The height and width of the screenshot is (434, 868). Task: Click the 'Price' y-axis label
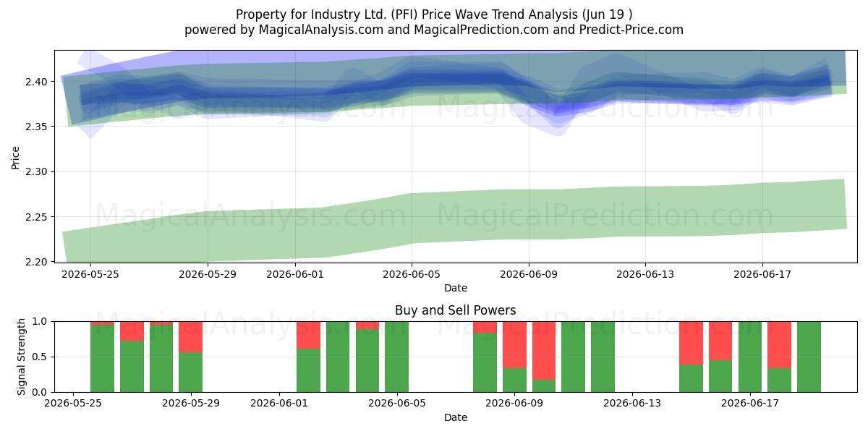click(15, 156)
